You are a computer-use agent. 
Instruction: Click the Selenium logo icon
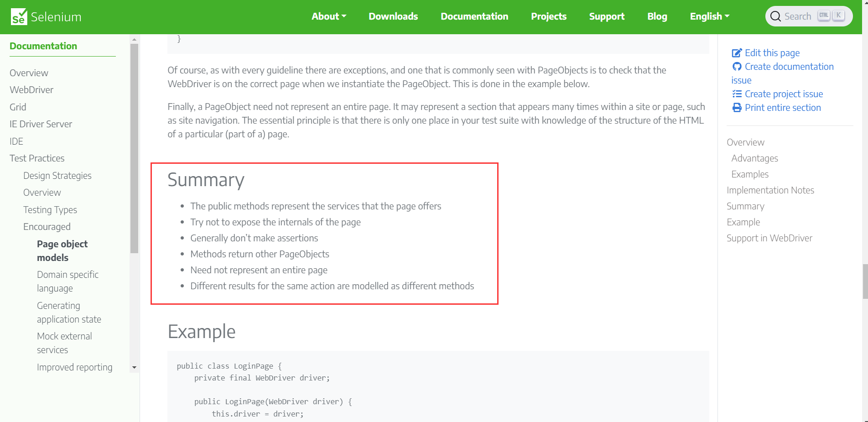pyautogui.click(x=19, y=17)
